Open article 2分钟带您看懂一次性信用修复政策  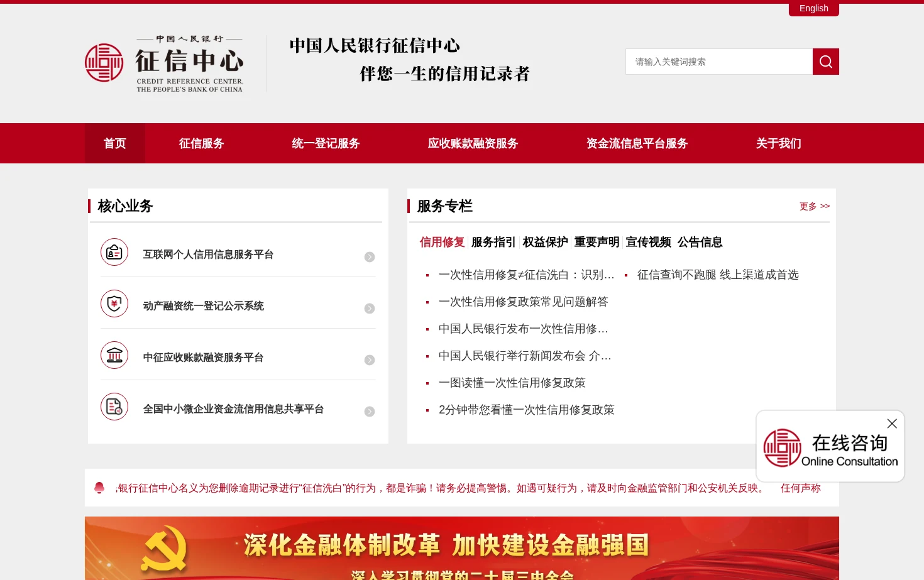tap(527, 410)
